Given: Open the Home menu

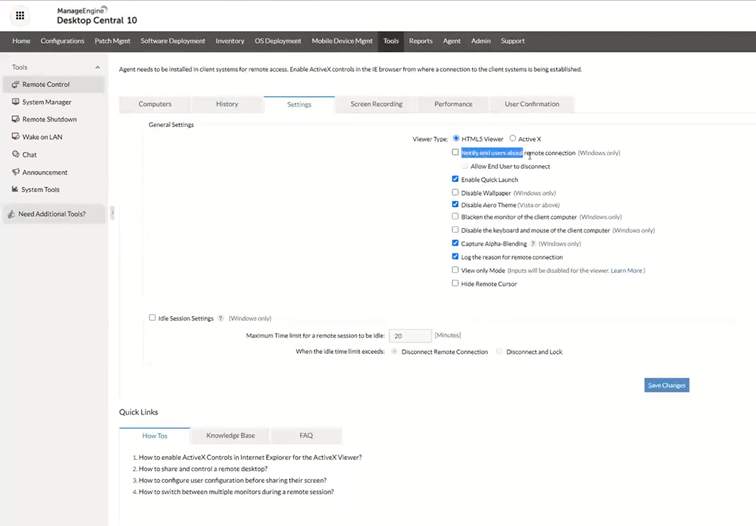Looking at the screenshot, I should [21, 41].
